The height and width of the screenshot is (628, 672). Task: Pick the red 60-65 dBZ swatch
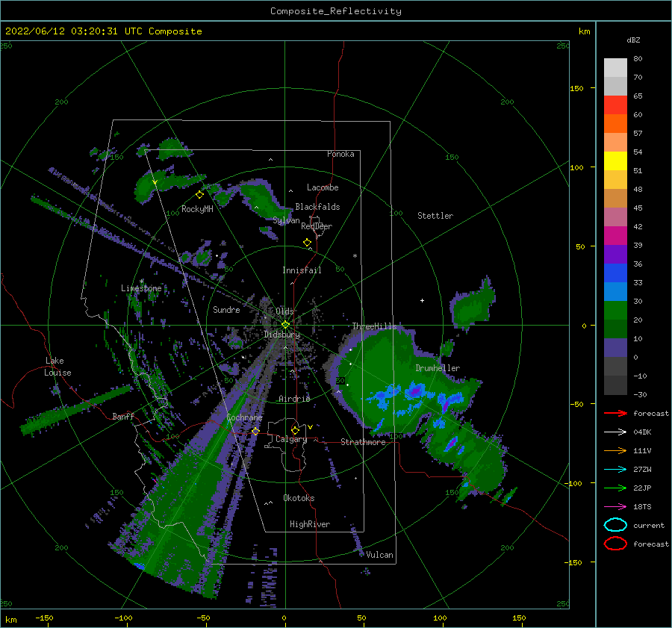coord(615,105)
